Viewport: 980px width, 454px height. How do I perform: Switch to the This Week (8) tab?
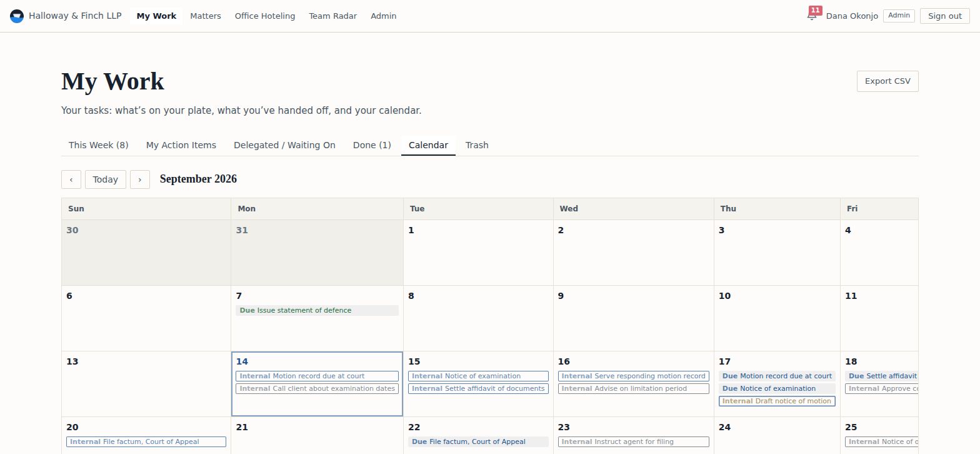pyautogui.click(x=99, y=145)
